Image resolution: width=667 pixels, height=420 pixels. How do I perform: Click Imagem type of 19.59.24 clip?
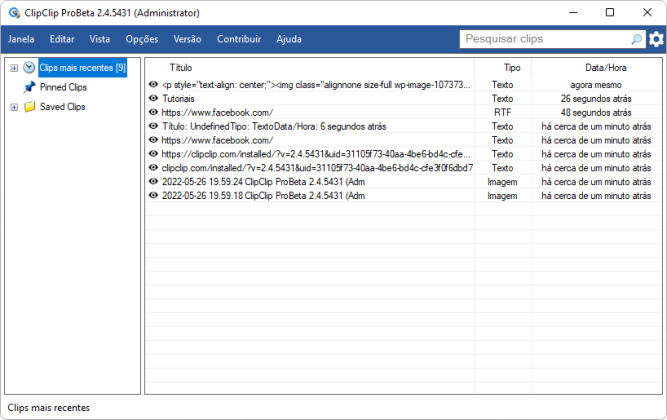click(x=502, y=182)
